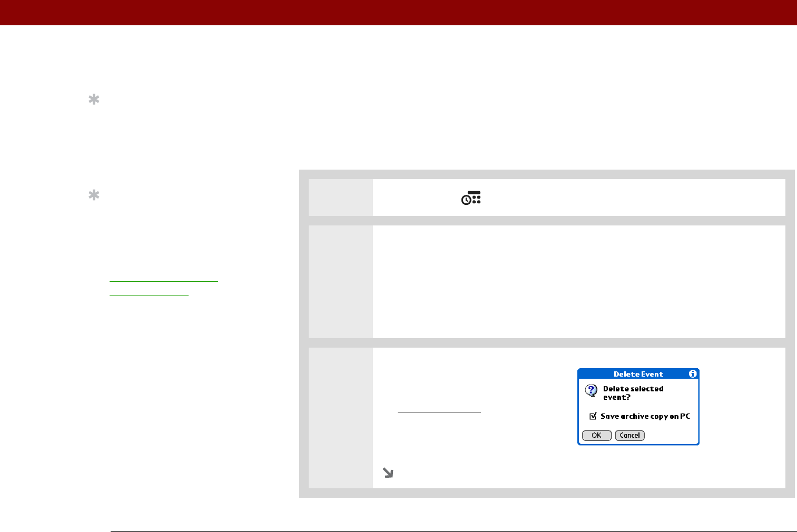Dismiss the dialog with the Cancel button
The image size is (797, 532).
click(x=630, y=436)
